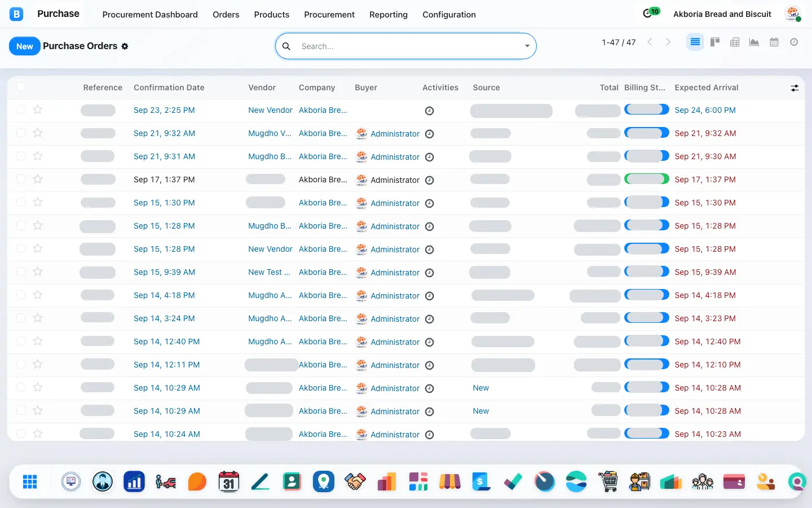Open the Calendar view
The image size is (812, 508).
coord(774,42)
